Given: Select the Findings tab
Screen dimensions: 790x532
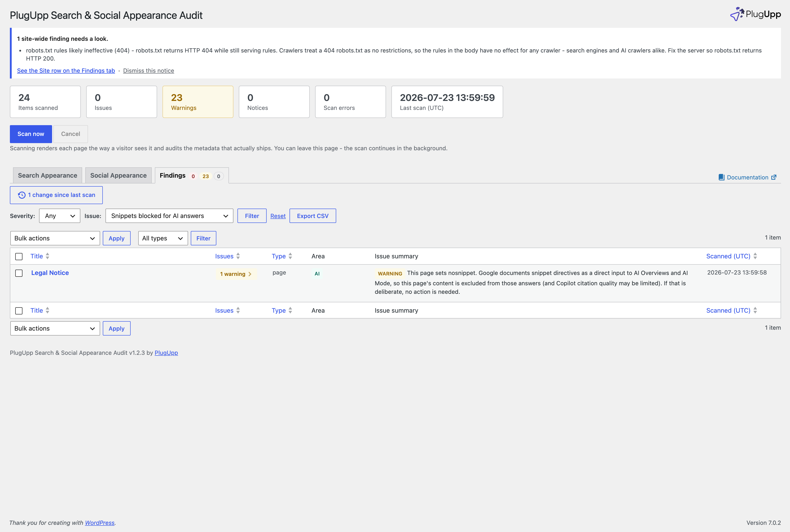Looking at the screenshot, I should 192,175.
